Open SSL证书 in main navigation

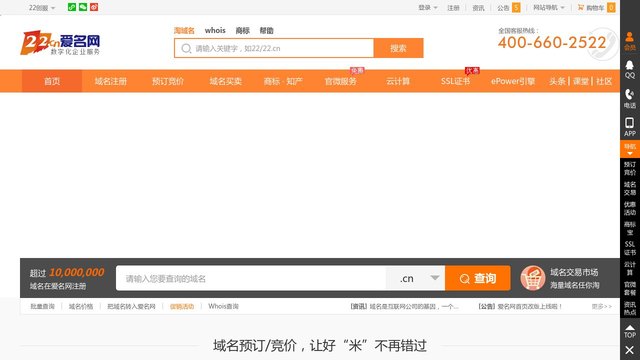[456, 81]
